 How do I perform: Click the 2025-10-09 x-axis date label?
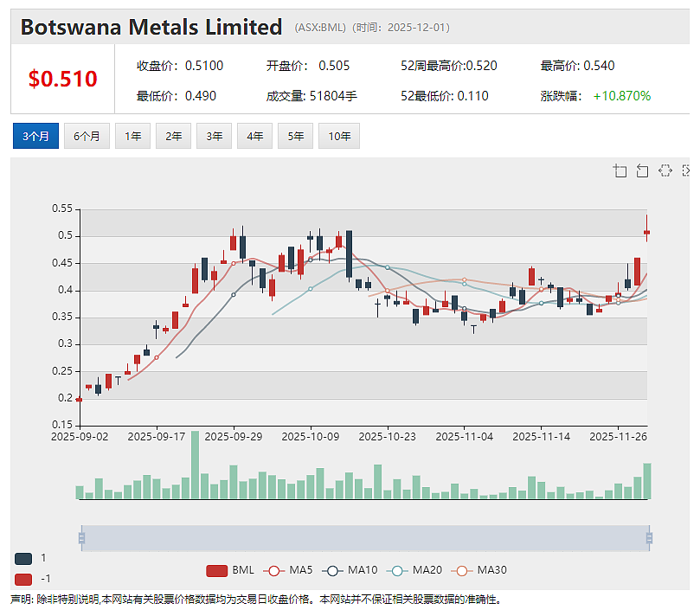[311, 437]
